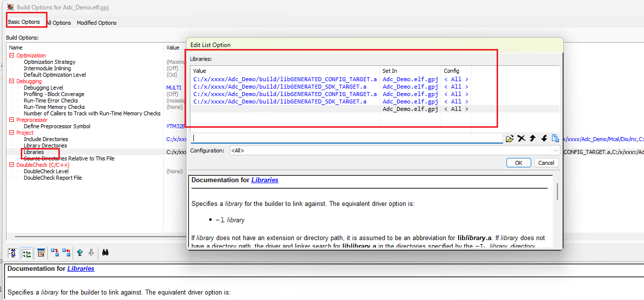Select the Library Directories option
The width and height of the screenshot is (644, 300).
(45, 146)
